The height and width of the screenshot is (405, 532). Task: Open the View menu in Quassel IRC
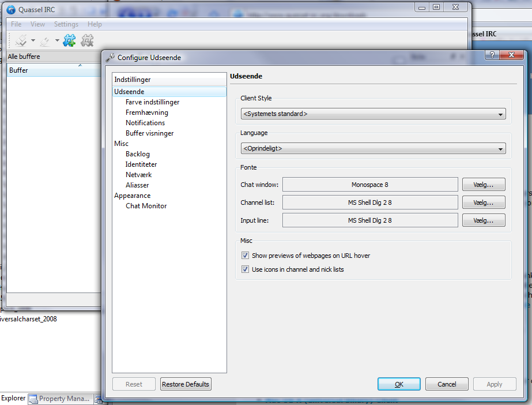coord(37,24)
